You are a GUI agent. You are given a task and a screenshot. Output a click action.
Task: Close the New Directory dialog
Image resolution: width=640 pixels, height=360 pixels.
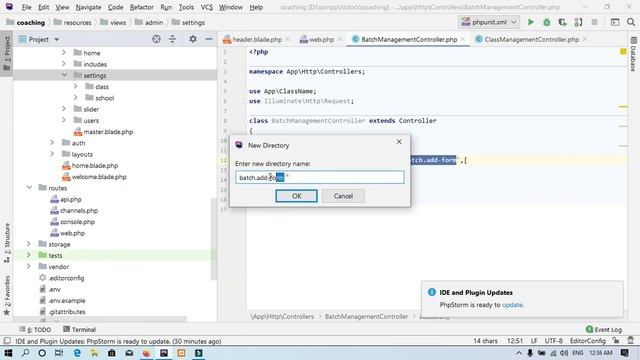[x=399, y=142]
